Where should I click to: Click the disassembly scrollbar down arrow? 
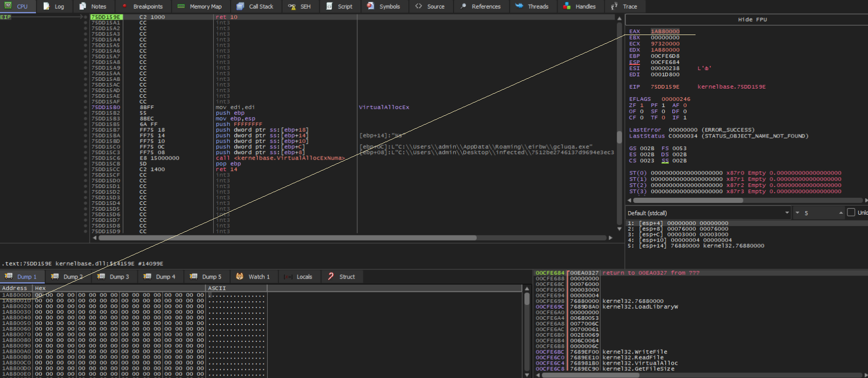619,229
